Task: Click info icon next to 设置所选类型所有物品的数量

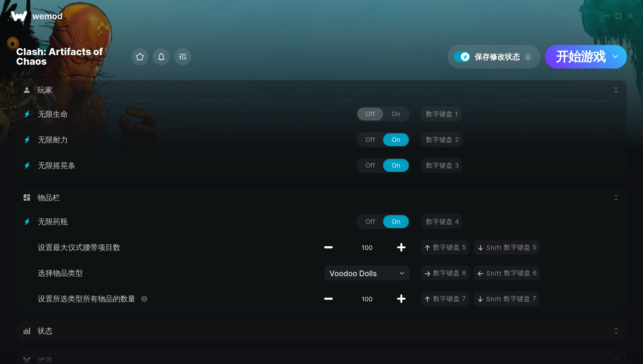Action: coord(144,299)
